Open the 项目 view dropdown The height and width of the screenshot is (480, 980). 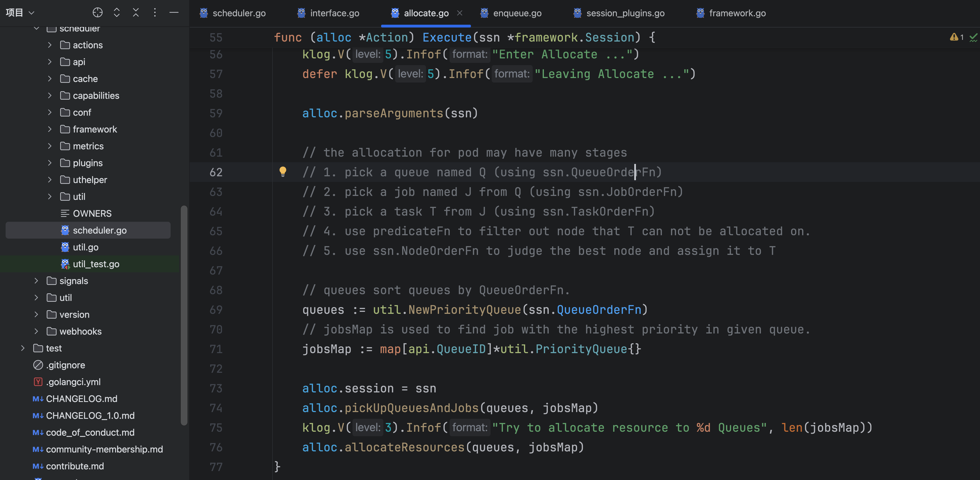(x=20, y=13)
